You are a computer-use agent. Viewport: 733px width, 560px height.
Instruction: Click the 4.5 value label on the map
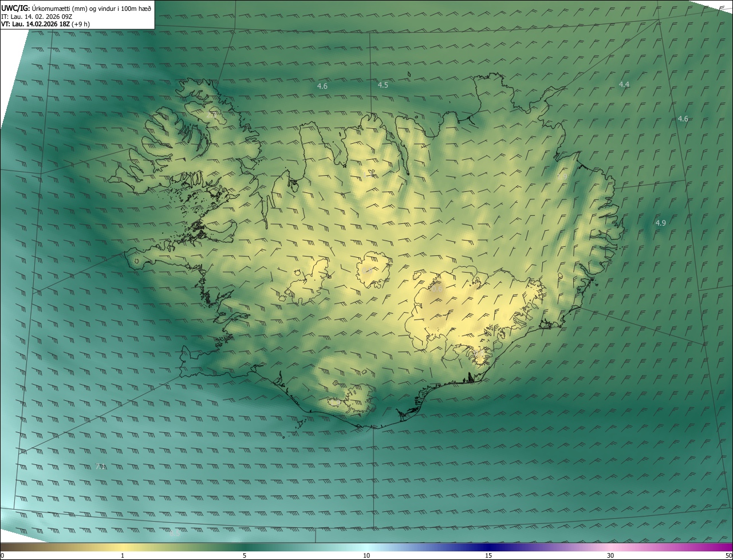383,85
